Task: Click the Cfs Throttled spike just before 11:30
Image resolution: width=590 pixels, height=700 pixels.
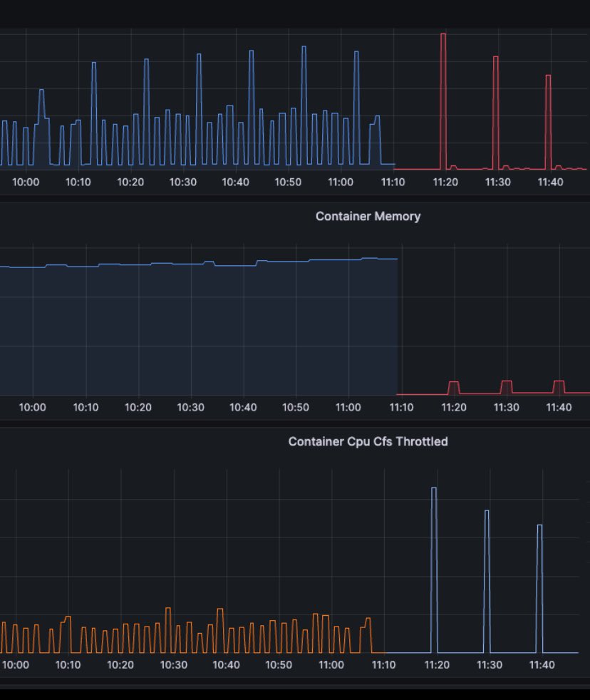Action: tap(487, 582)
